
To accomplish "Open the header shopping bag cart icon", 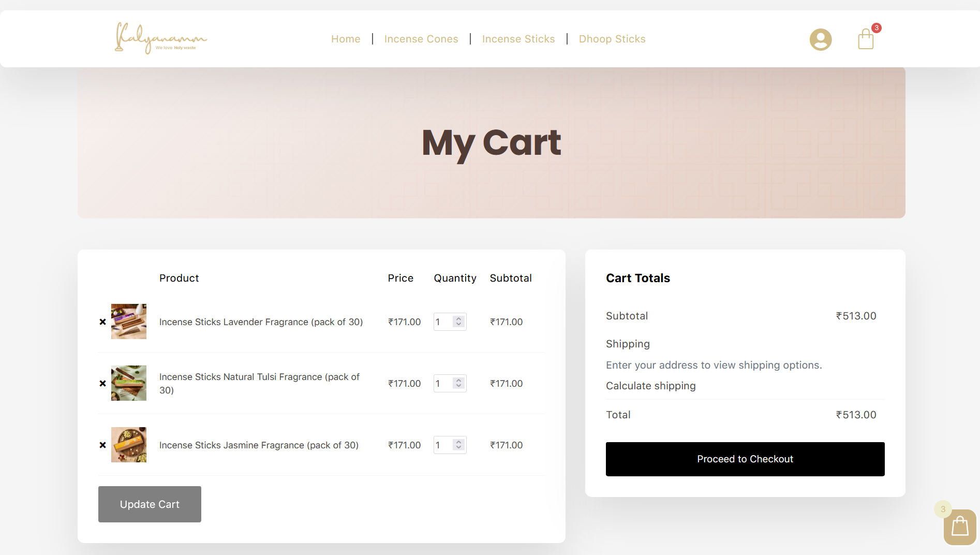I will tap(866, 39).
